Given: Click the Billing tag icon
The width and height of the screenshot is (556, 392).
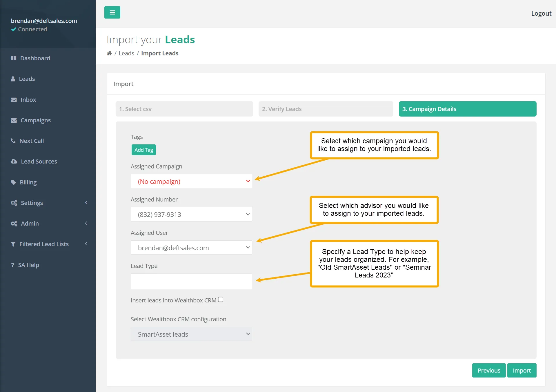Looking at the screenshot, I should [13, 182].
